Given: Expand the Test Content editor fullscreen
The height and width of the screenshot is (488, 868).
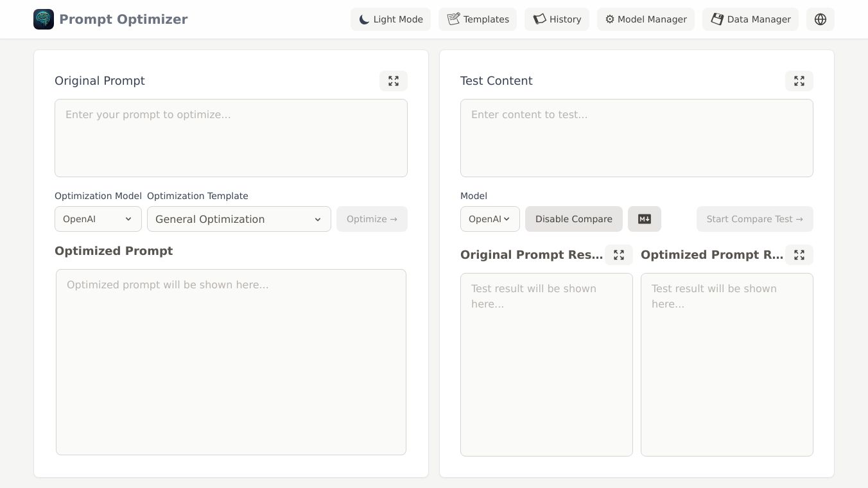Looking at the screenshot, I should 799,81.
